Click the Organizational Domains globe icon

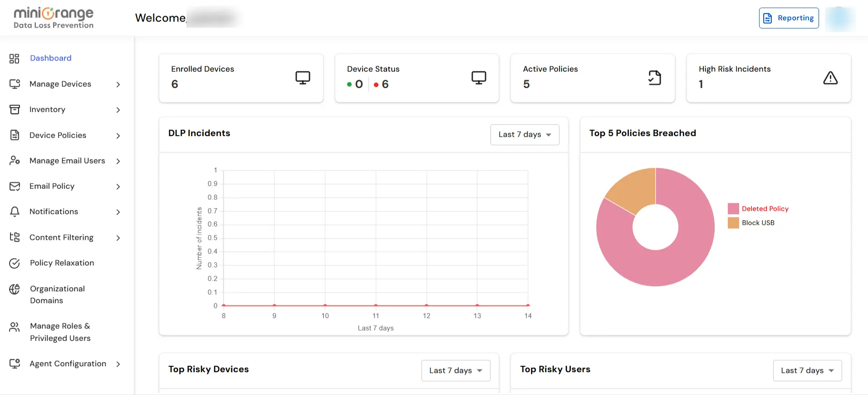[x=15, y=289]
